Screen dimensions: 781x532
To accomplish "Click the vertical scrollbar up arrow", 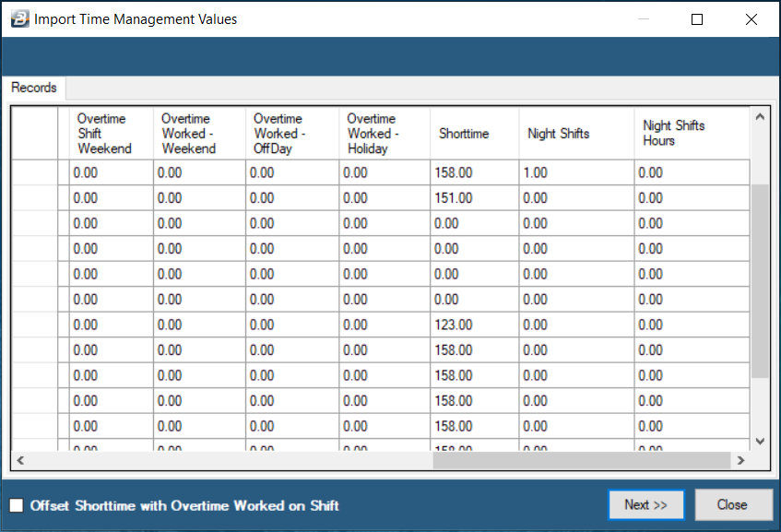I will tap(760, 117).
